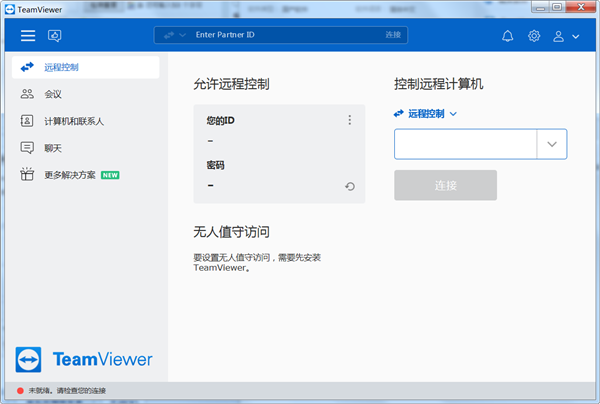Close the TeamViewer window

581,7
